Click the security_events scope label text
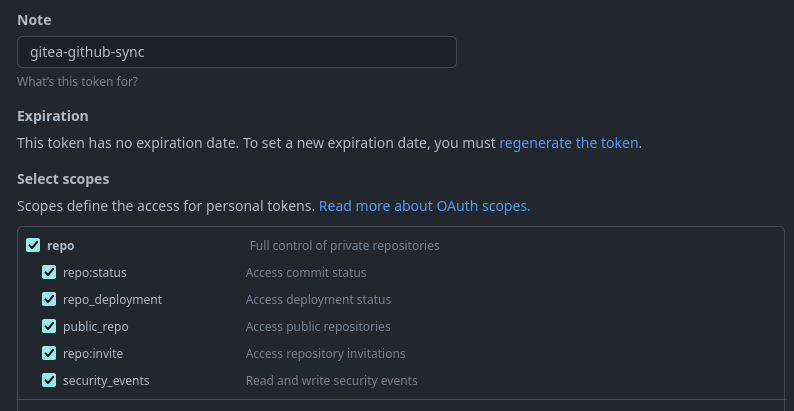The height and width of the screenshot is (411, 794). click(x=106, y=380)
